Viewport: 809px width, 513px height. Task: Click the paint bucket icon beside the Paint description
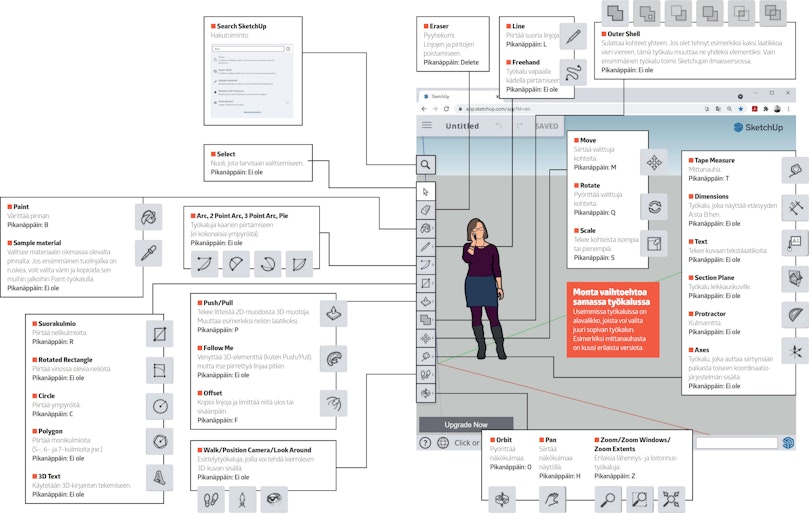point(149,217)
